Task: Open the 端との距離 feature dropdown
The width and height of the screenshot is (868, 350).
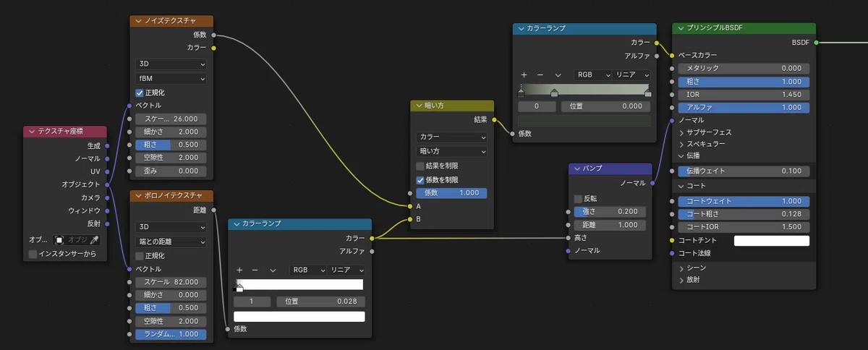Action: (171, 241)
